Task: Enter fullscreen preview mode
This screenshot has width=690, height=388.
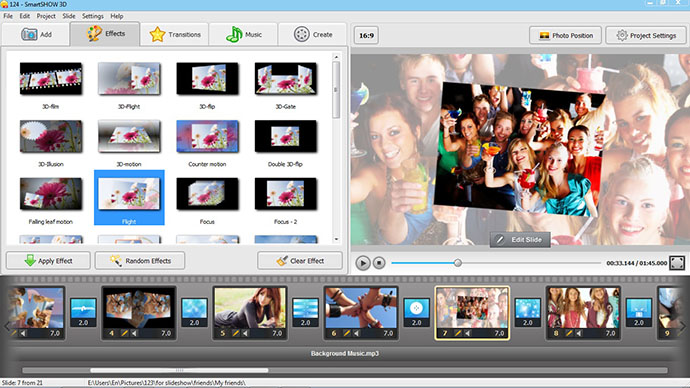Action: click(x=677, y=263)
